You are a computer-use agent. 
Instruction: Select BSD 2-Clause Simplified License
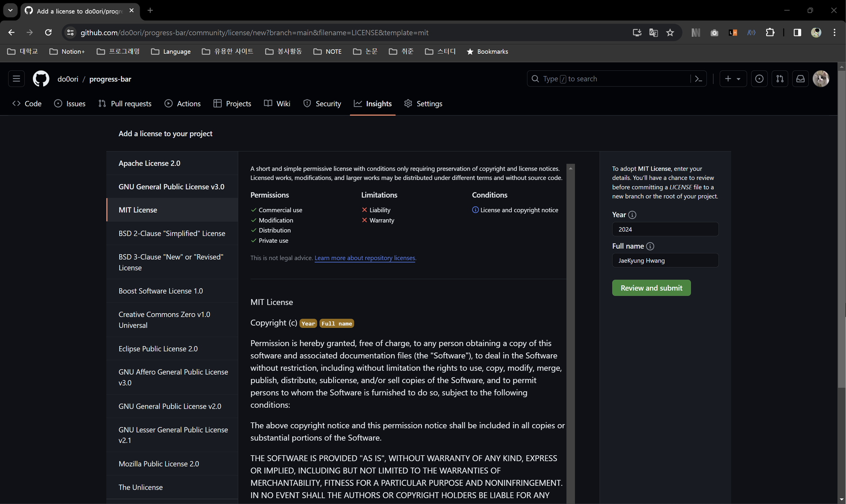coord(172,233)
